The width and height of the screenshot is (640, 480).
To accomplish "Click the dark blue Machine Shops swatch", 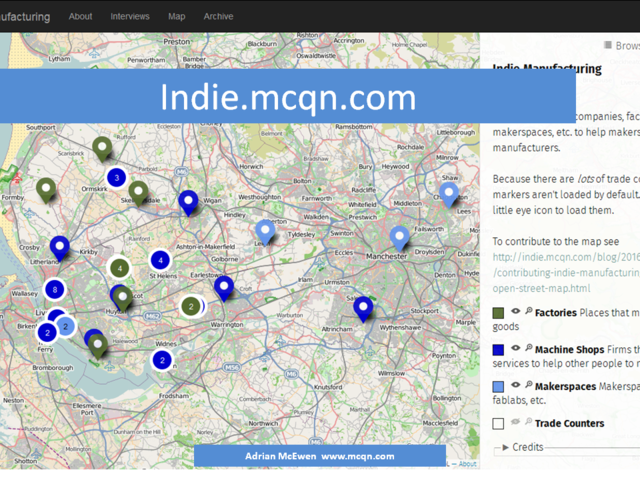I will point(498,350).
